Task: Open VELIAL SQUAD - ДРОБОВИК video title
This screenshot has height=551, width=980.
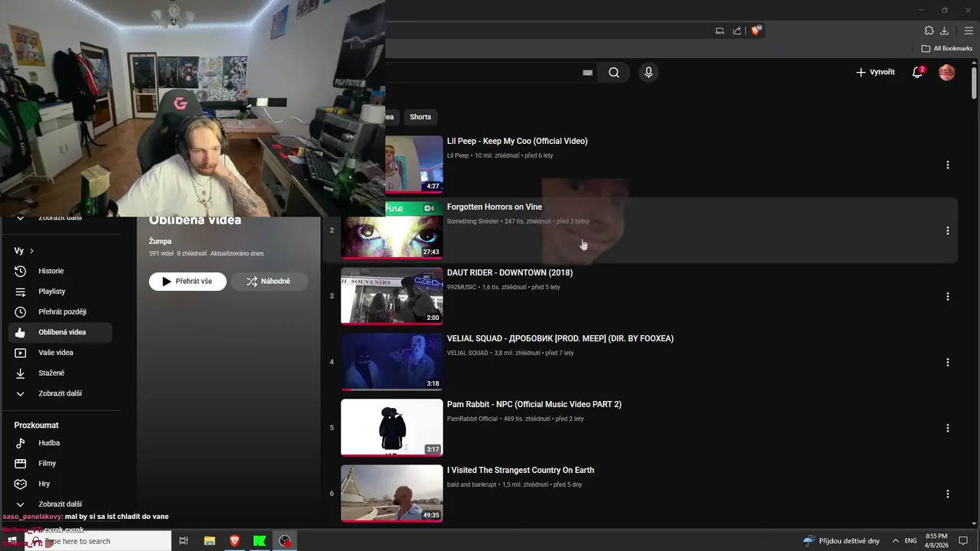Action: (560, 338)
